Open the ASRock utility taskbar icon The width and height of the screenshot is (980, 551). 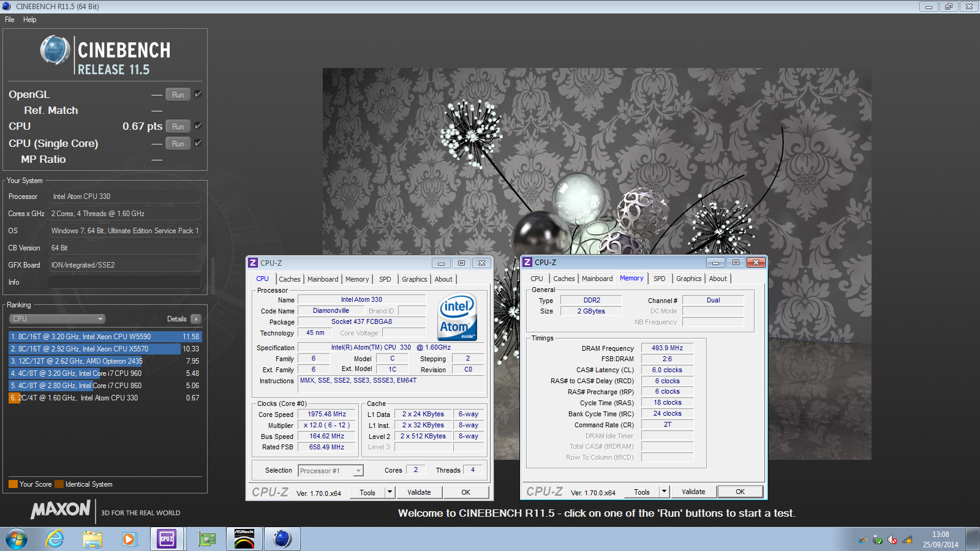[x=244, y=539]
